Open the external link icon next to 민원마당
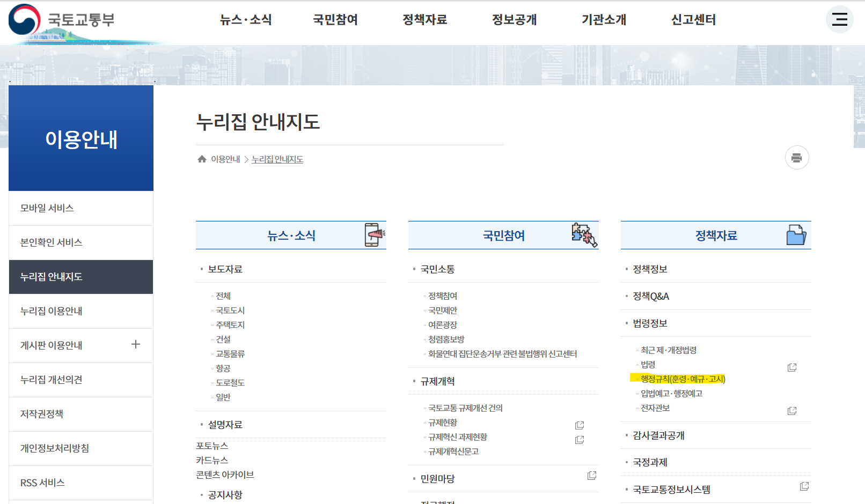Viewport: 865px width, 504px height. click(x=591, y=476)
